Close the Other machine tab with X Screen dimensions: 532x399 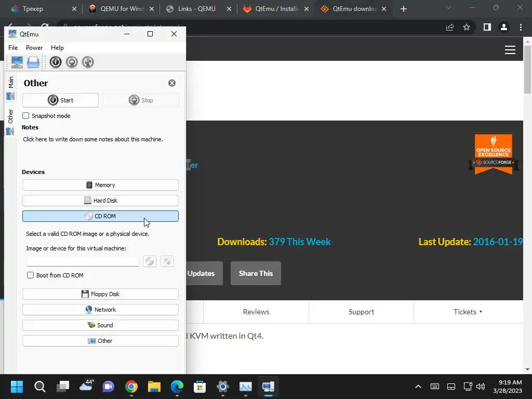pyautogui.click(x=172, y=83)
